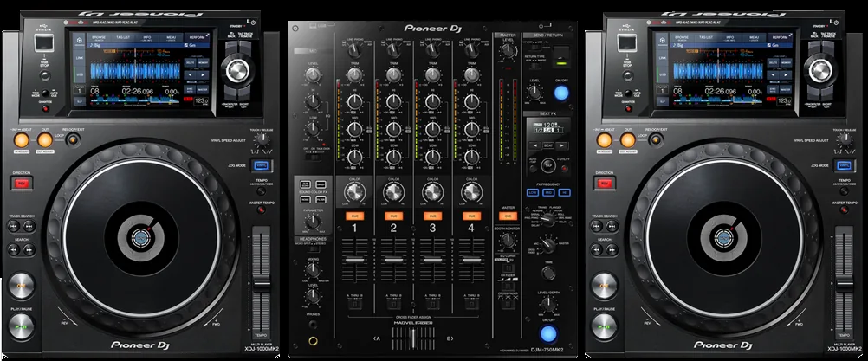Click the left deck TEMPO slider
This screenshot has width=868, height=361.
[262, 282]
